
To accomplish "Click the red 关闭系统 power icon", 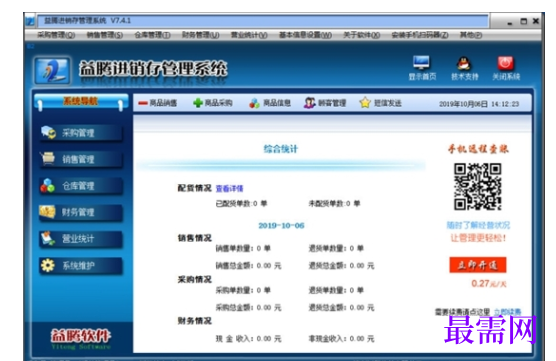I will point(506,63).
